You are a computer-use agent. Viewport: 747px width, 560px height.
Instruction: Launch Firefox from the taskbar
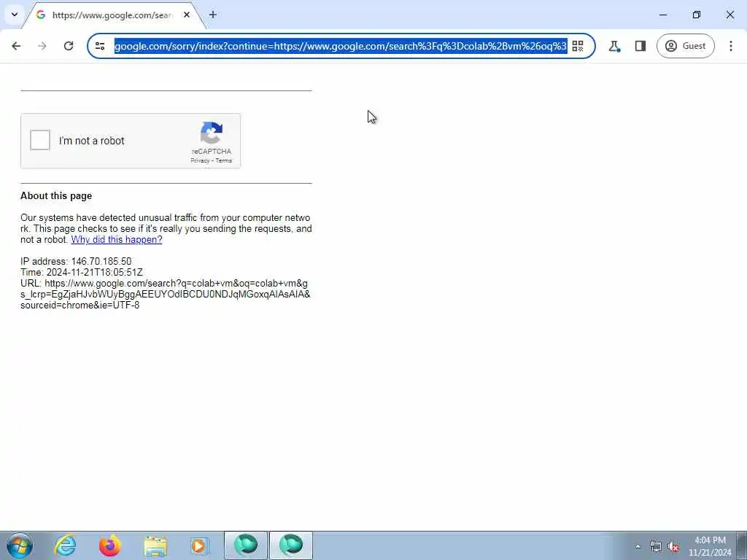click(x=109, y=545)
